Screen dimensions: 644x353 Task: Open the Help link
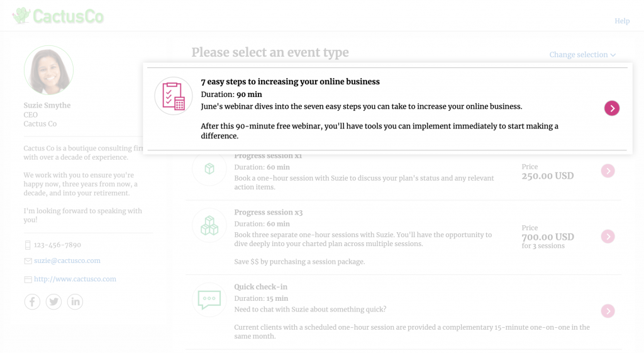click(622, 21)
